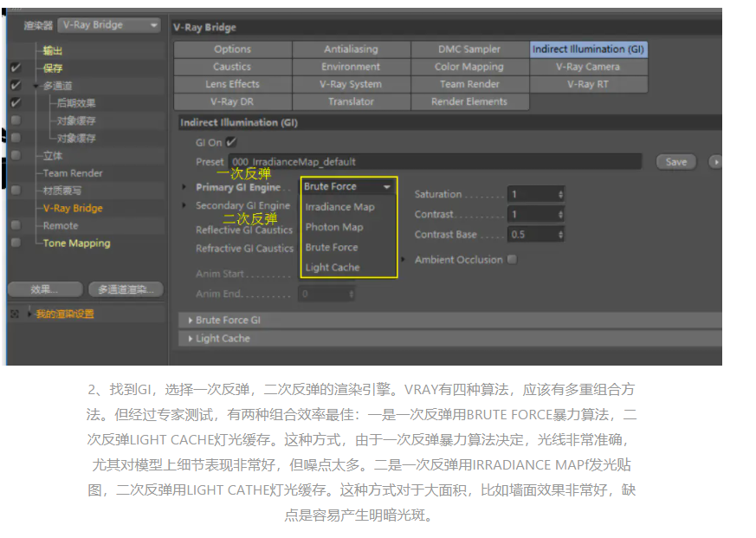
Task: Expand the Ambient Occlusion arrow
Action: [x=403, y=260]
